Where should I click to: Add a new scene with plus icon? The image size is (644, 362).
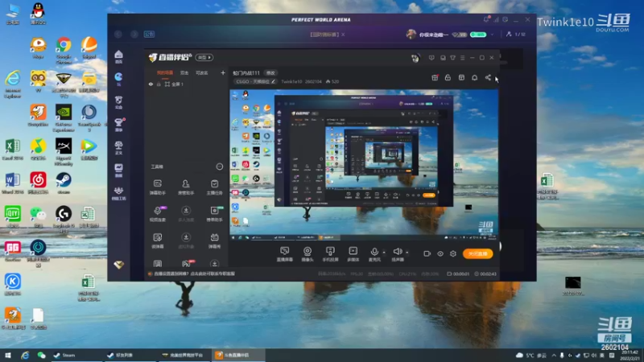223,72
